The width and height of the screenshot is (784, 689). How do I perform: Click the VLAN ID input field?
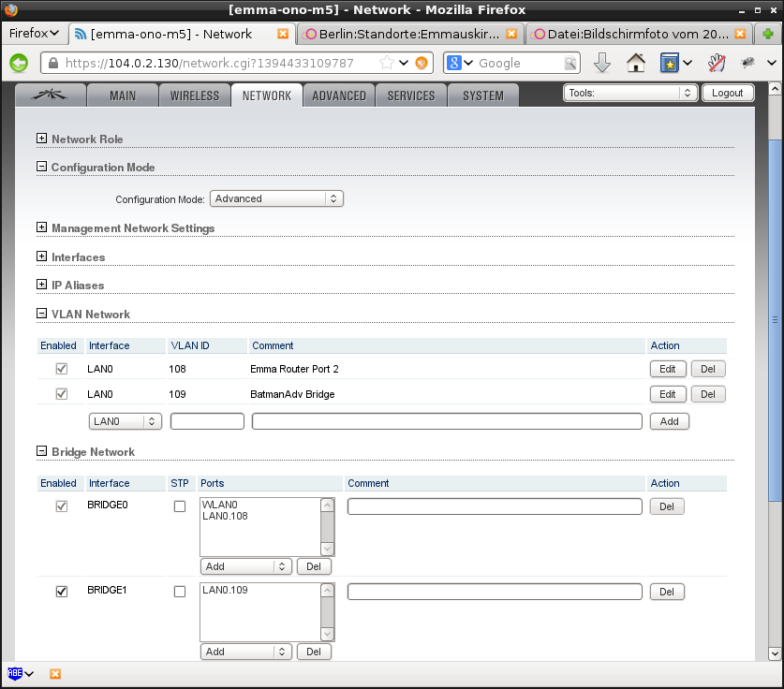coord(207,421)
